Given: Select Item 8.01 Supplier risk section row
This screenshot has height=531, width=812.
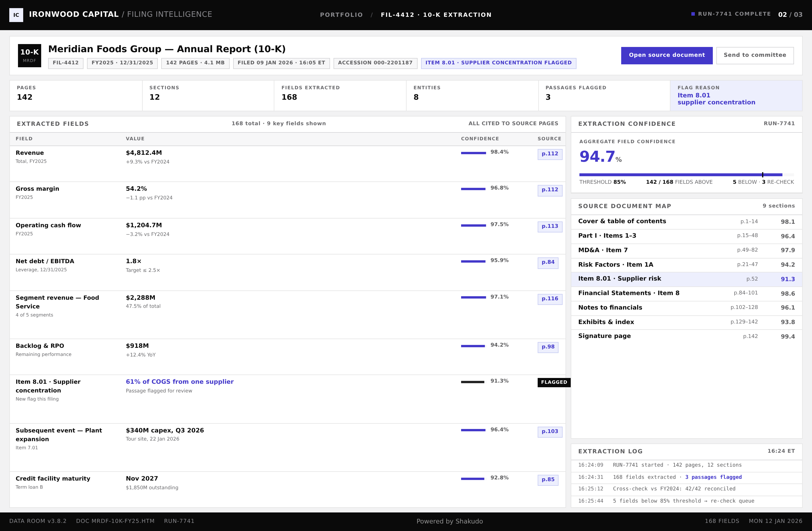Looking at the screenshot, I should [x=686, y=279].
